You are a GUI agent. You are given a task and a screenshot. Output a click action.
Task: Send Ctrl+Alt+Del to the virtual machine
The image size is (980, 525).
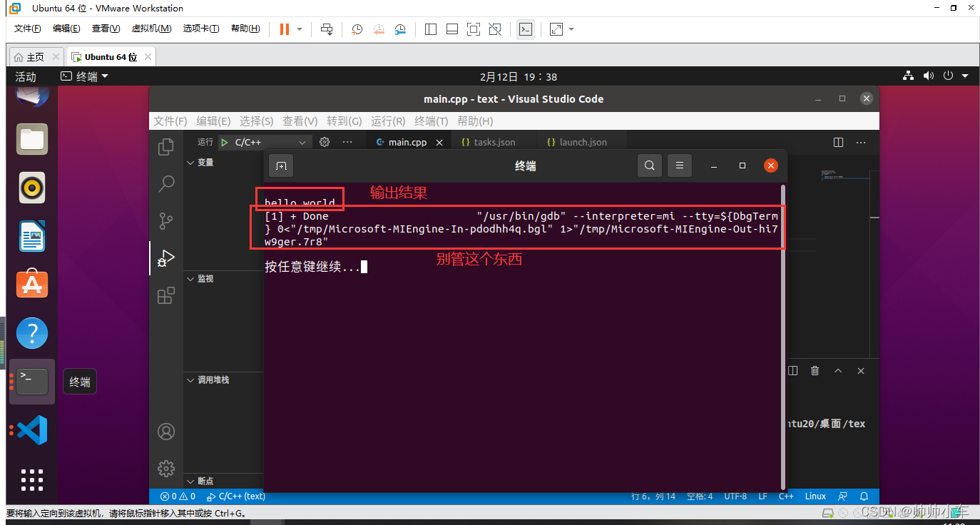[x=327, y=29]
